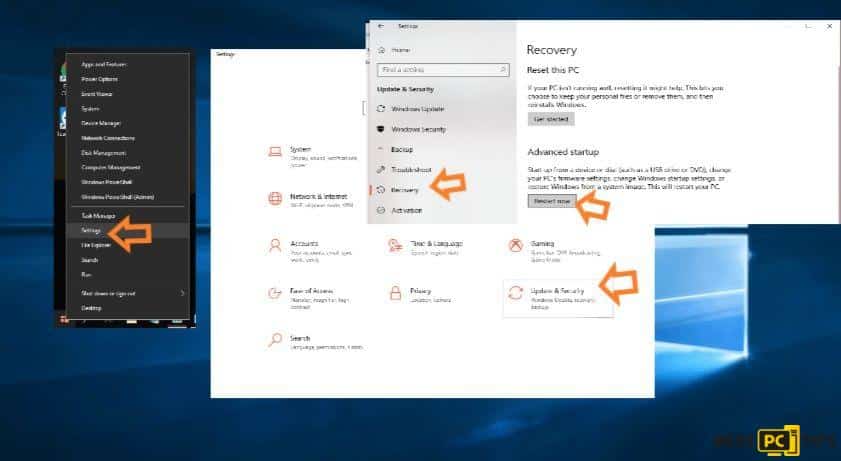This screenshot has height=461, width=841.
Task: Open Device Manager menu entry
Action: [101, 123]
